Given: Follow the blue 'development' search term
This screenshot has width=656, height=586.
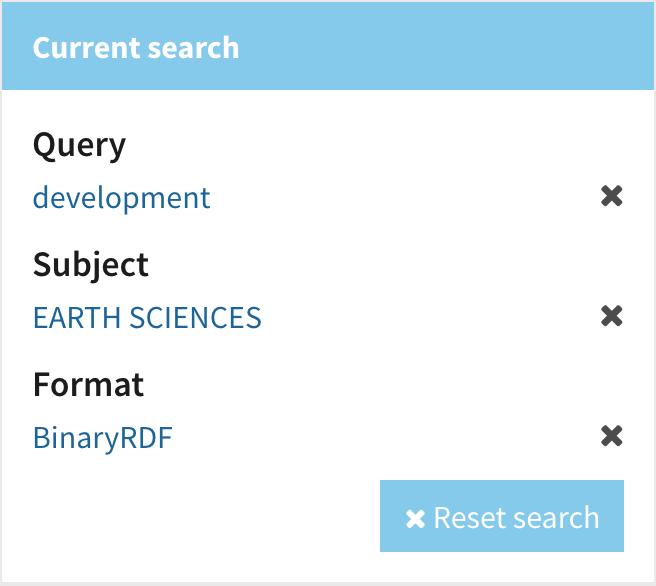Looking at the screenshot, I should pos(122,197).
